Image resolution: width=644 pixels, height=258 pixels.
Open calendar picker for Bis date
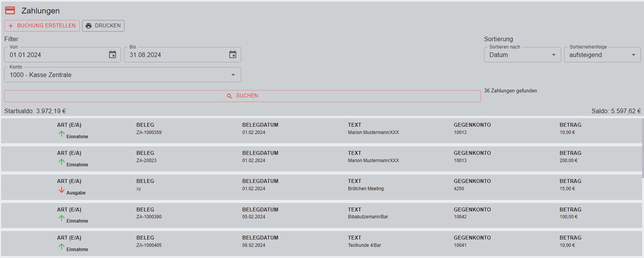click(233, 55)
